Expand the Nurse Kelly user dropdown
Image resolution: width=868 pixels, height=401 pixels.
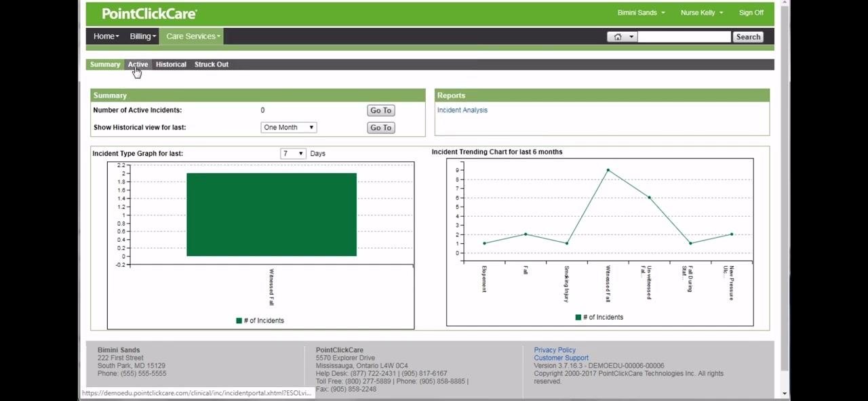click(x=701, y=12)
